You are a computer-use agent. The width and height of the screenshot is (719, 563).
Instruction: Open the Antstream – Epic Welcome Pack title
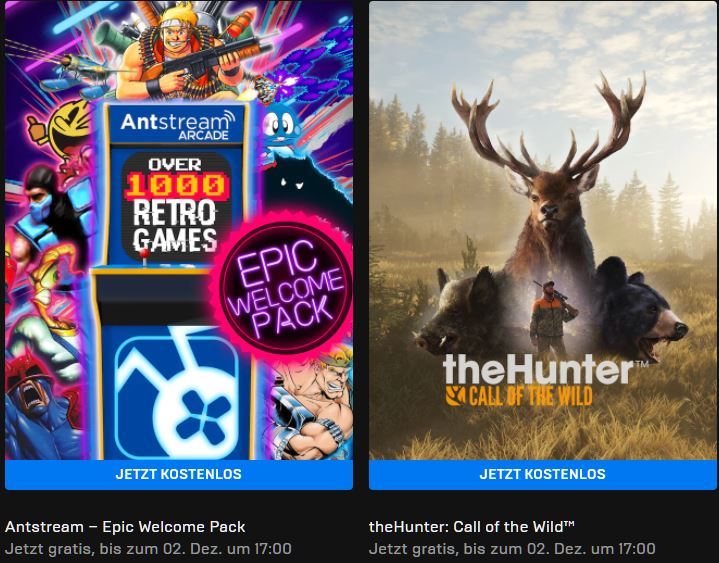click(x=125, y=527)
